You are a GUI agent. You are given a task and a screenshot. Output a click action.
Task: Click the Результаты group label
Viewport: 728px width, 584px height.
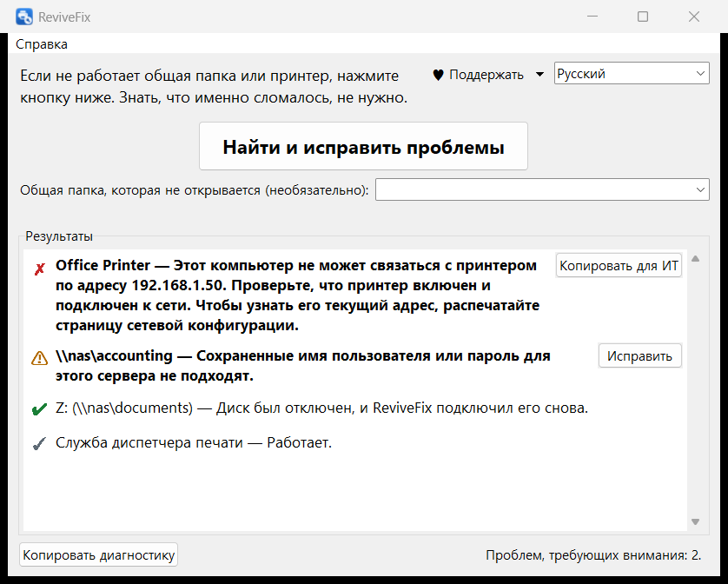pos(59,236)
